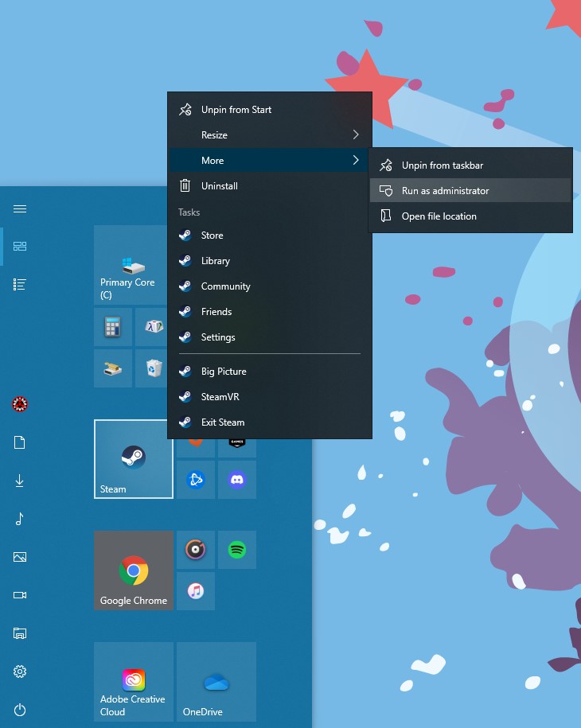Screen dimensions: 581x728
Task: Switch to the All apps list
Action: tap(20, 284)
